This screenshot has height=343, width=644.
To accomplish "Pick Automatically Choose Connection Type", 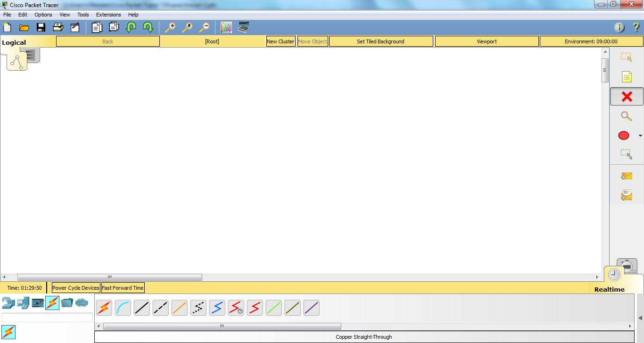I will (104, 308).
